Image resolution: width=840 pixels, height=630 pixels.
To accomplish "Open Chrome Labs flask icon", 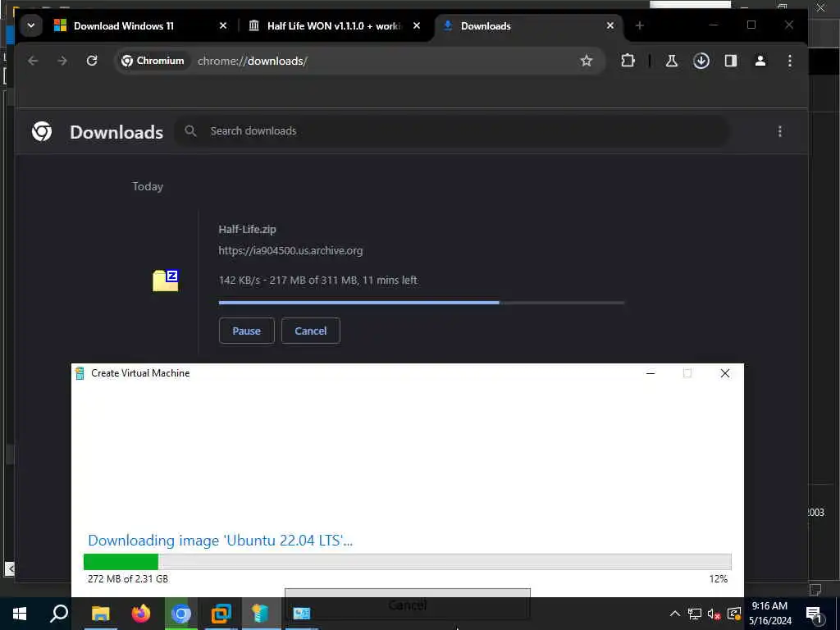I will (x=672, y=61).
